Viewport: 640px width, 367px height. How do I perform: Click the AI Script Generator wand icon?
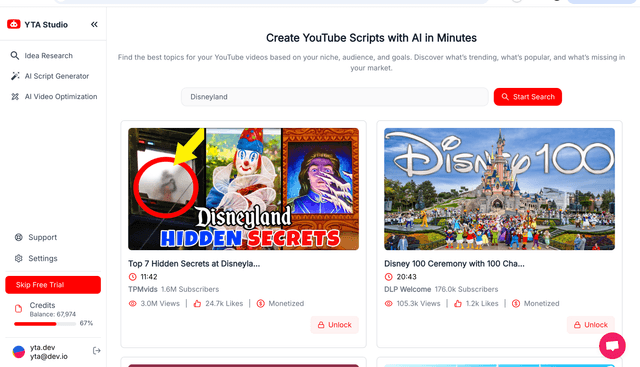15,76
